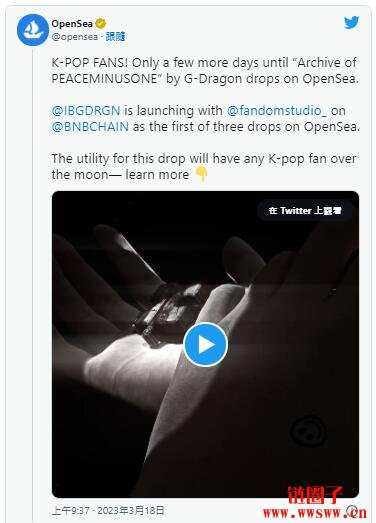Open the OpenSea display name
This screenshot has width=376, height=523.
pos(72,24)
